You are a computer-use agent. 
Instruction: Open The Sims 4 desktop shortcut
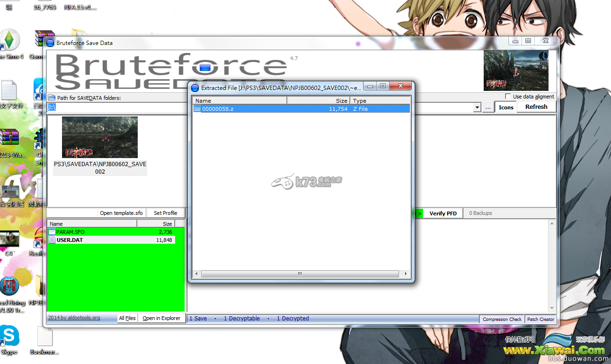tap(9, 44)
